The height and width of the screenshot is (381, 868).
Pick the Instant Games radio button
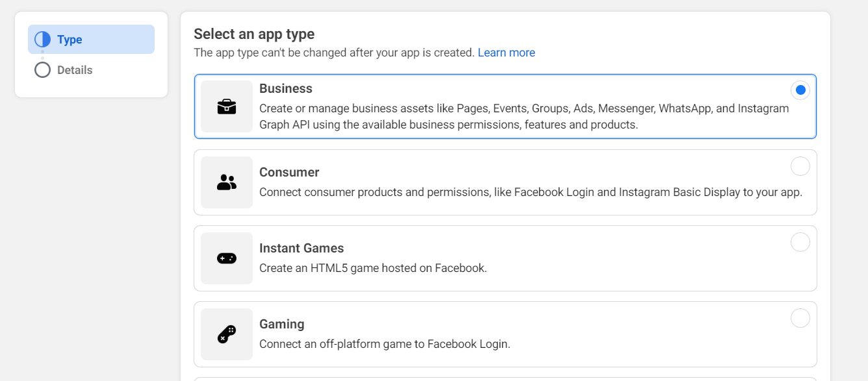pos(800,242)
